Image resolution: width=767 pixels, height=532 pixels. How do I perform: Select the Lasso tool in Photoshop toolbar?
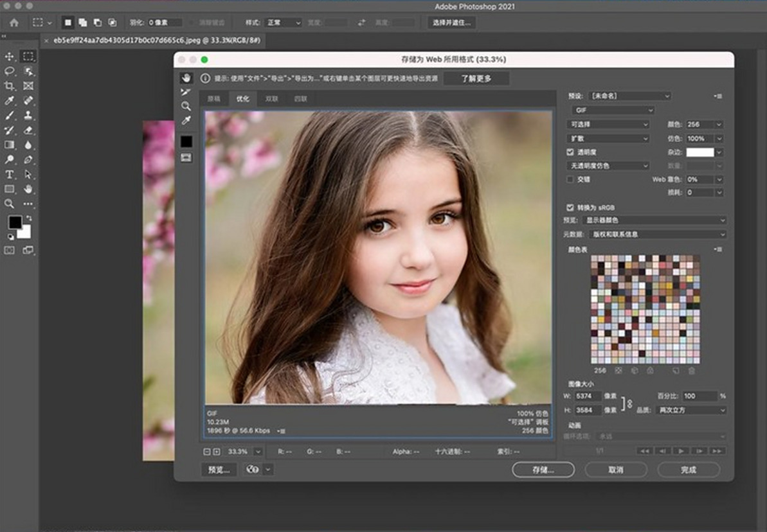coord(9,71)
